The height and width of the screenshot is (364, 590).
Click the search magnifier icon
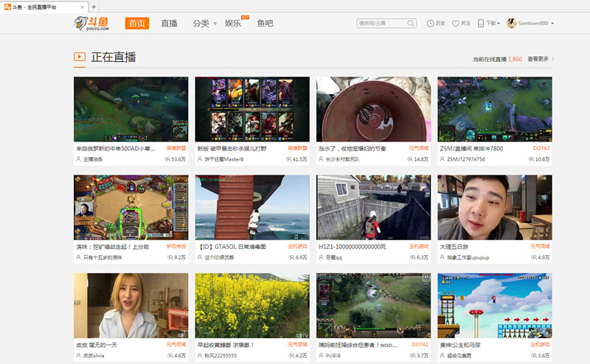[411, 24]
